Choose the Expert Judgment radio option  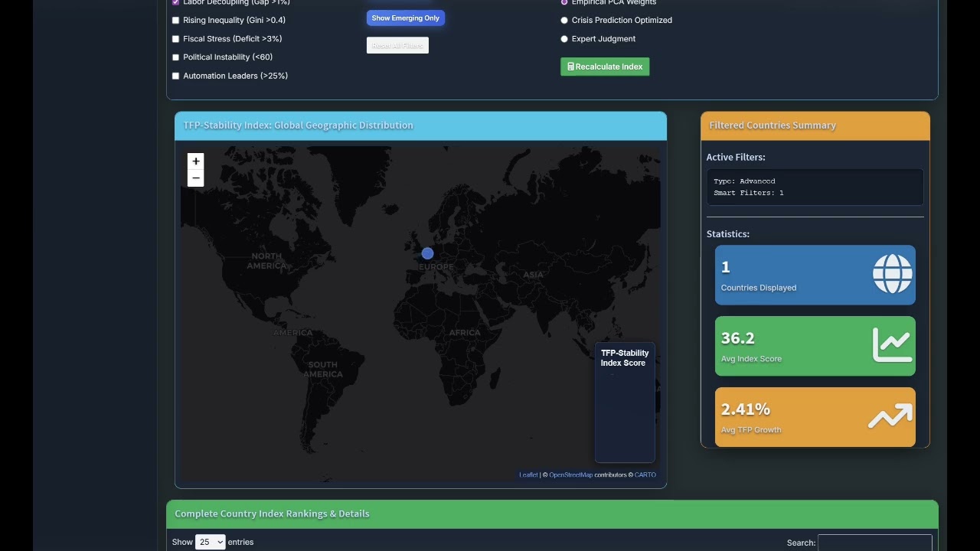coord(564,39)
